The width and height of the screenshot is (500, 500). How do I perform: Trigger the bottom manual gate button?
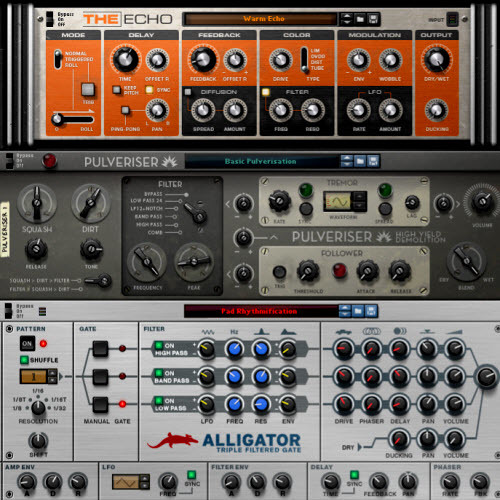(100, 404)
